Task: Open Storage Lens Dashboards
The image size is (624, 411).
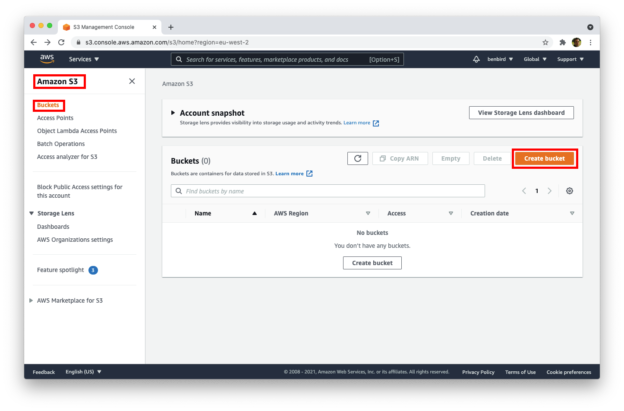Action: [53, 226]
